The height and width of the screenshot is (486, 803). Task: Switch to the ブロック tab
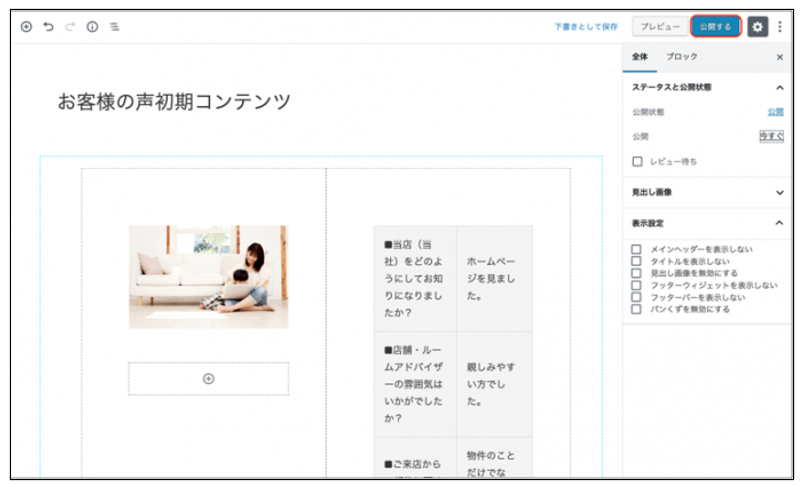coord(682,57)
